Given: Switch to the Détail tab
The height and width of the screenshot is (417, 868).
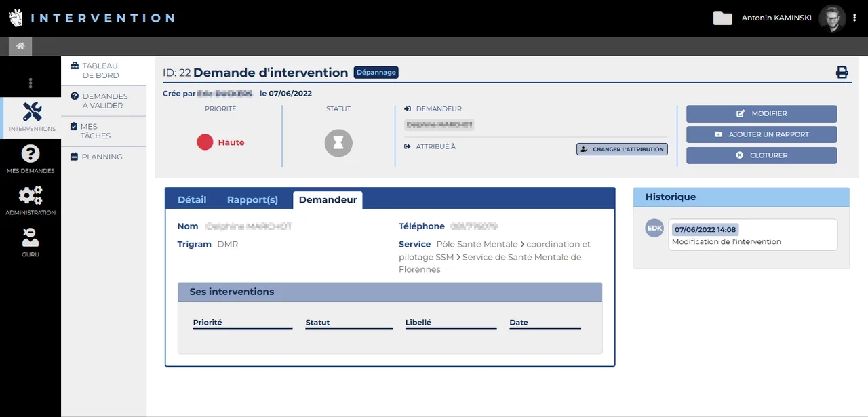Looking at the screenshot, I should click(x=192, y=200).
